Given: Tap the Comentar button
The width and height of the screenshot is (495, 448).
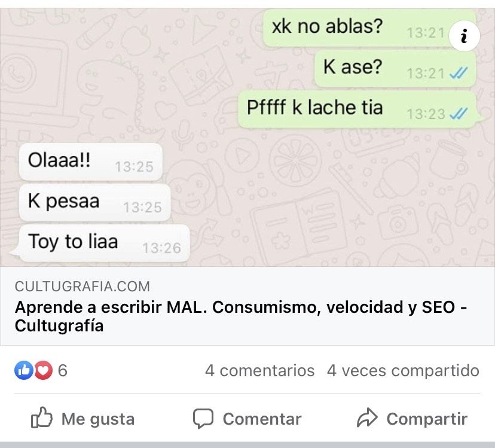Looking at the screenshot, I should (247, 418).
